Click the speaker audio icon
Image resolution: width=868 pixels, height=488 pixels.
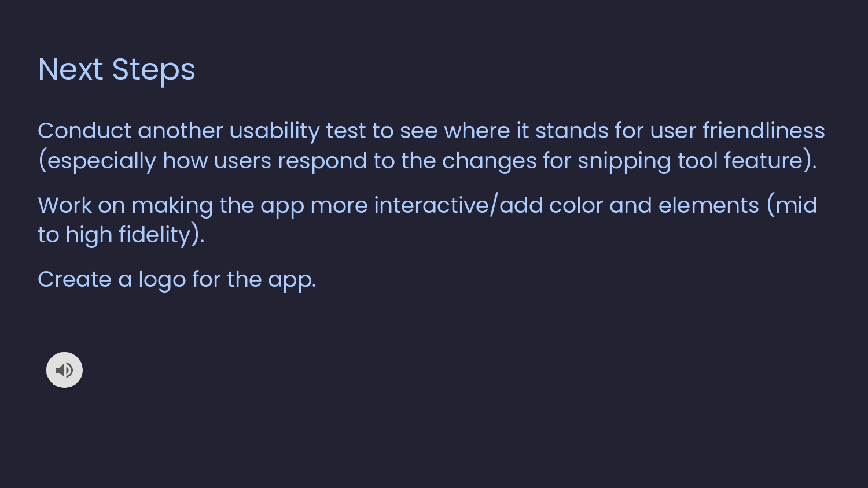[x=64, y=370]
